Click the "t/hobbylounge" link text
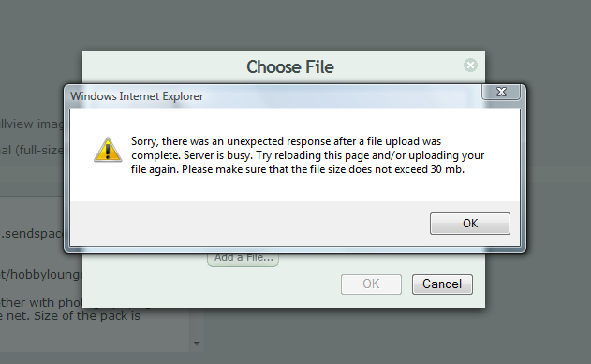The image size is (591, 364). tap(41, 275)
